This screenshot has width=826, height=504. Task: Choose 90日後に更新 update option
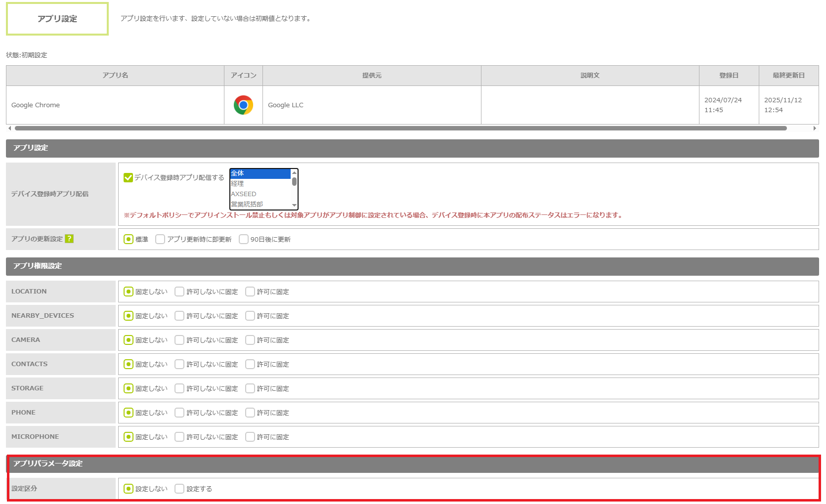pos(244,239)
